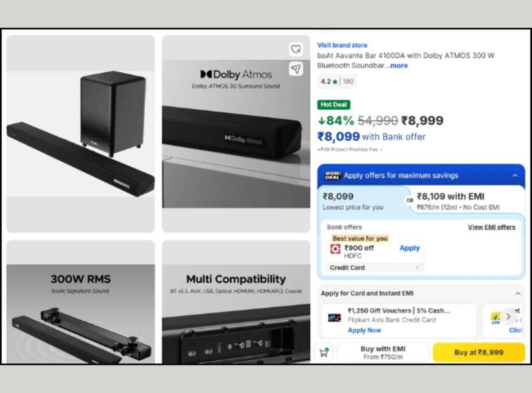Click the Flipkart EMI card icon
Viewport: 532px width, 393px height.
[496, 318]
